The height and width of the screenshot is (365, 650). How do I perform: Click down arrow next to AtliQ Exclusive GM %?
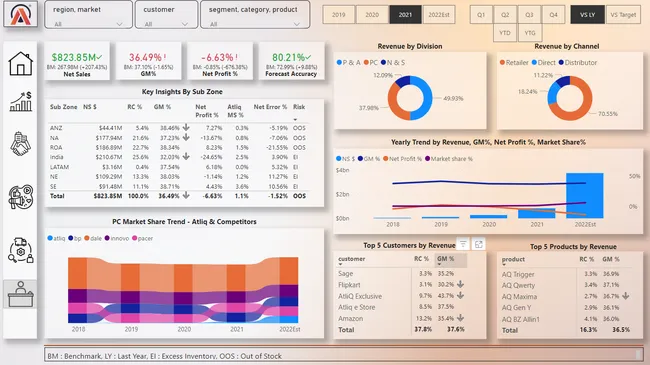coord(460,295)
